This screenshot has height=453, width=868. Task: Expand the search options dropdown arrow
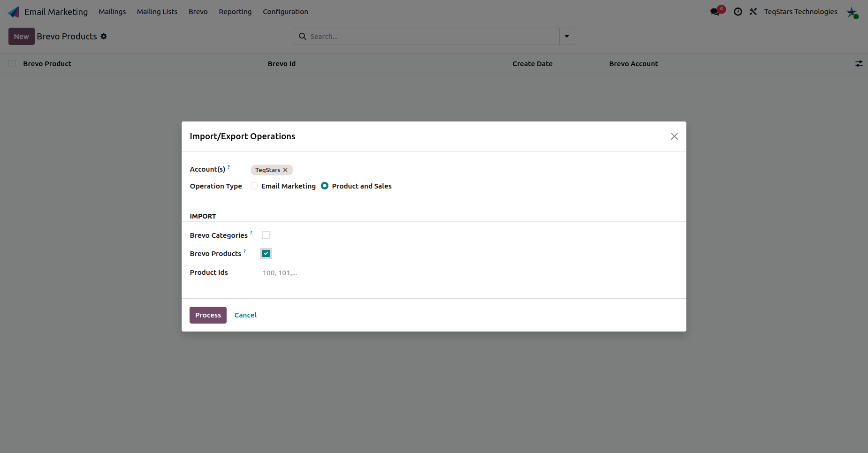(567, 36)
